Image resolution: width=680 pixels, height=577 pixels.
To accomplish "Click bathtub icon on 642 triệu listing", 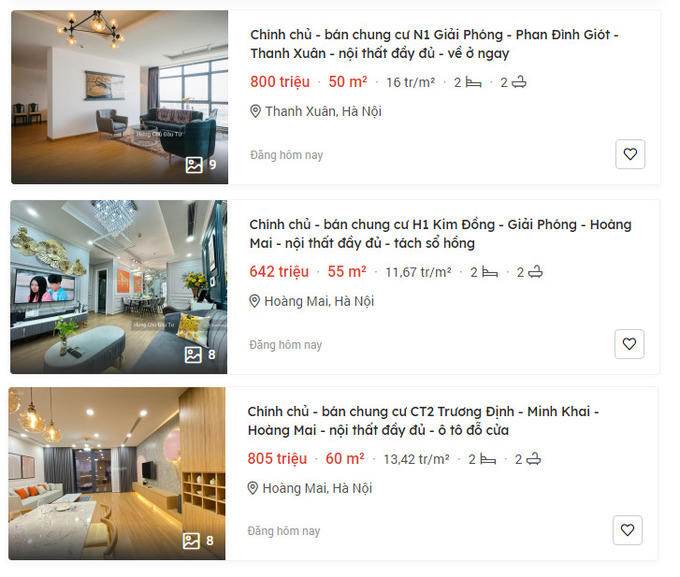I will point(536,272).
